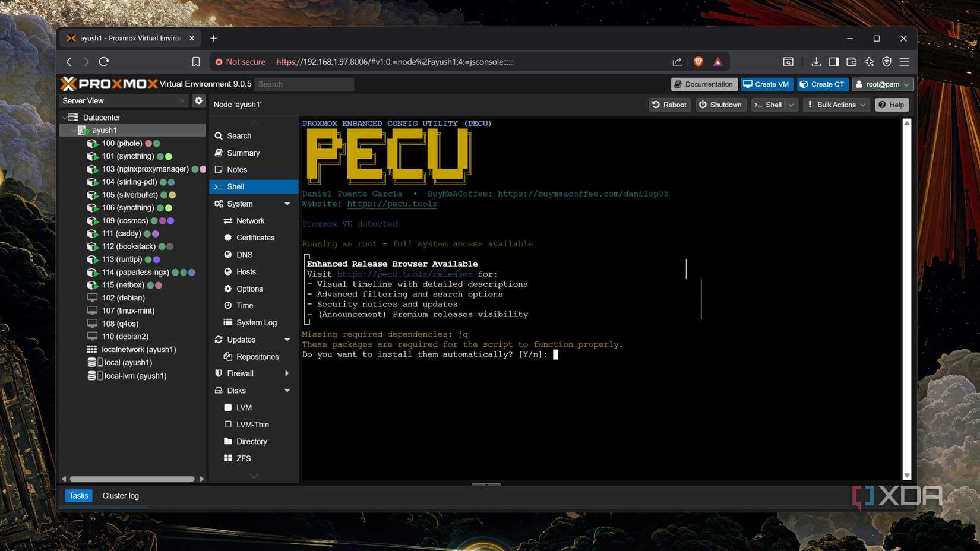Click the Create VM button
This screenshot has height=551, width=980.
click(x=766, y=84)
